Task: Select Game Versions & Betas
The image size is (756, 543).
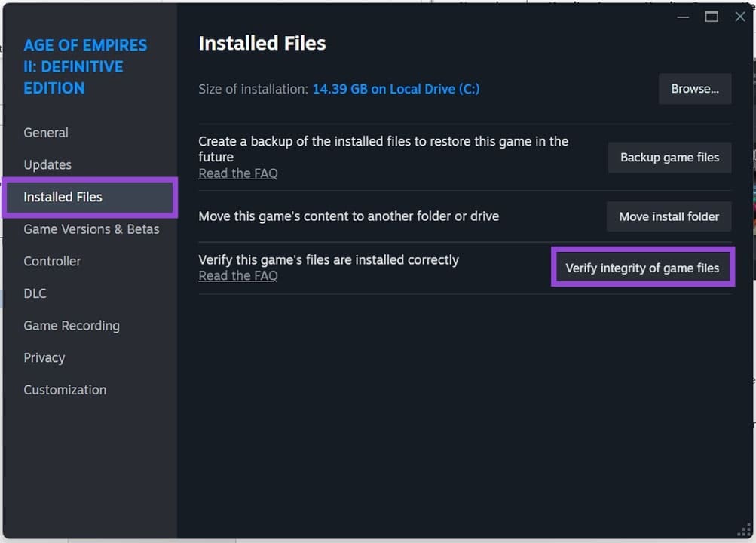Action: [x=91, y=229]
